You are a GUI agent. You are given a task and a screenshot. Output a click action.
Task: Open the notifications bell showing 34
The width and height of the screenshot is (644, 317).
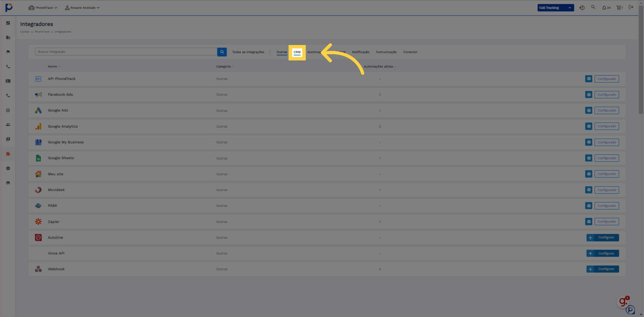click(x=606, y=8)
